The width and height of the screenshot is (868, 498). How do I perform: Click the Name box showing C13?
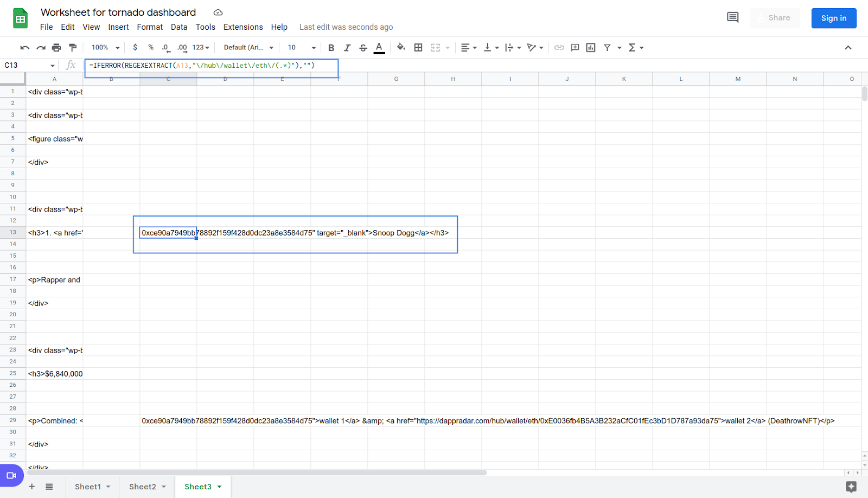point(30,65)
